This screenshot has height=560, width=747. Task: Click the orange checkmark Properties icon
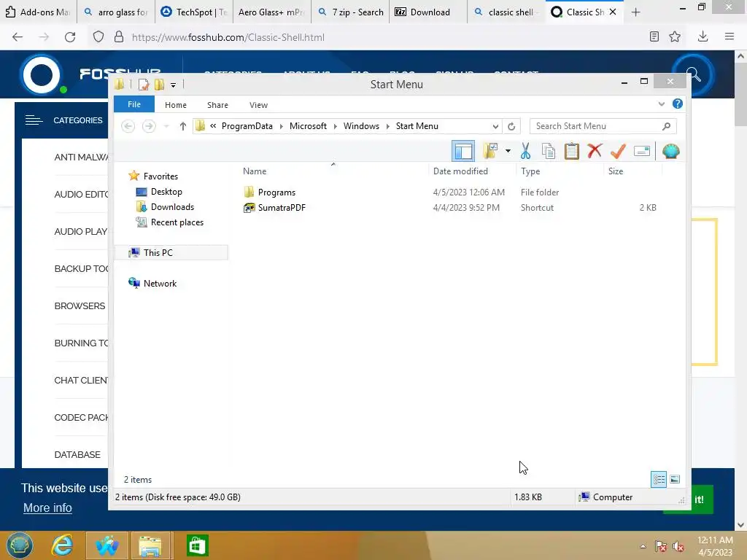[618, 152]
